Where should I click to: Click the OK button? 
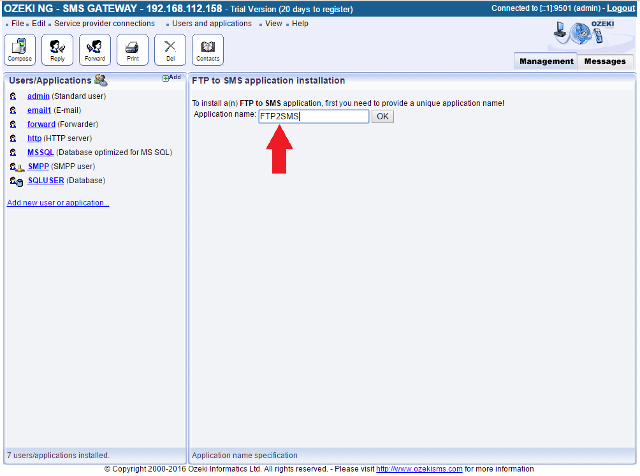click(382, 116)
